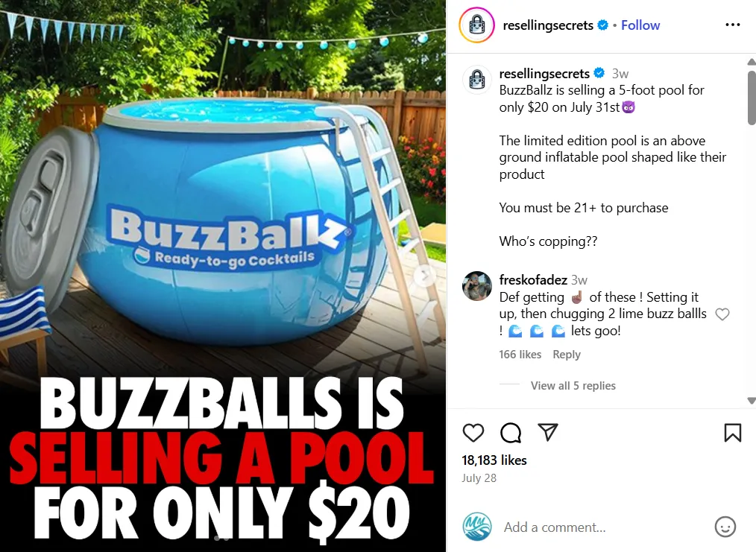
Task: Click resellingsecrets username in caption
Action: [x=544, y=73]
